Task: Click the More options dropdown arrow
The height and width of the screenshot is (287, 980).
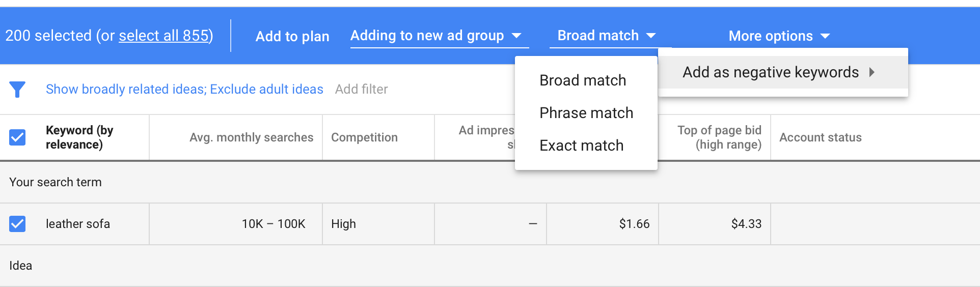Action: point(825,36)
